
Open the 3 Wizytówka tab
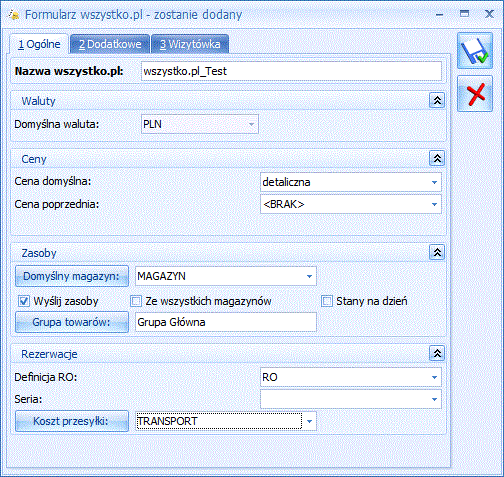pyautogui.click(x=190, y=44)
